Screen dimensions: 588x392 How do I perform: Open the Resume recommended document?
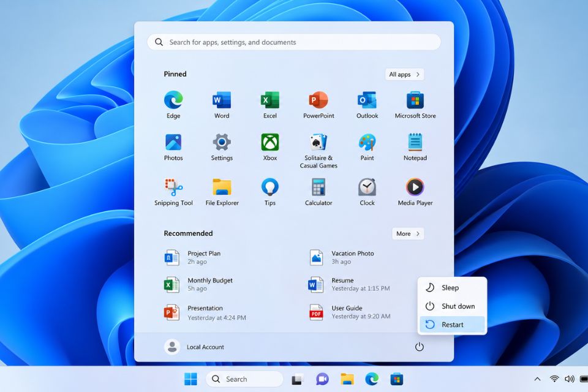coord(349,284)
